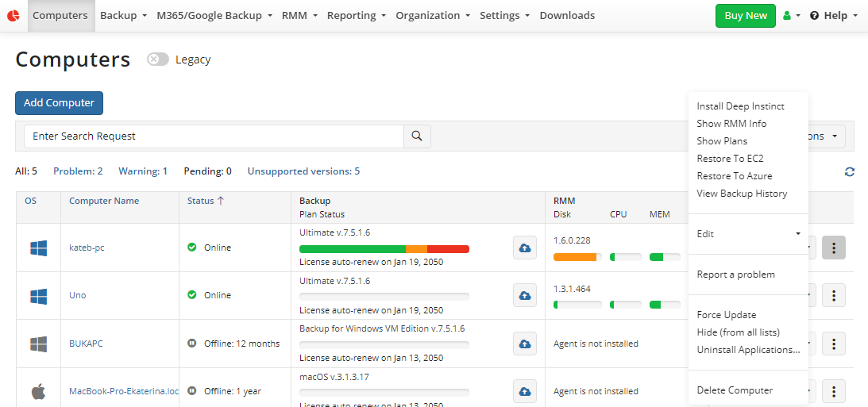The image size is (868, 407).
Task: Click the cloud backup icon for BUKAPC
Action: tap(524, 344)
